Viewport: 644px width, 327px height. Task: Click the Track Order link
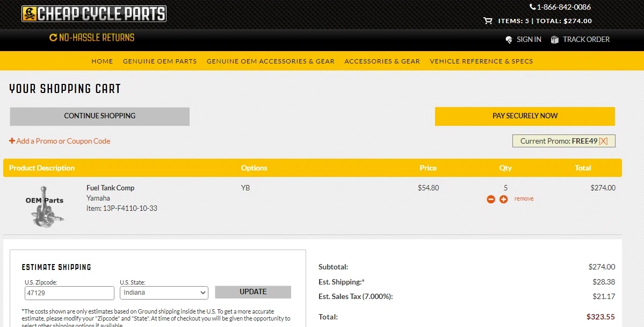[586, 39]
